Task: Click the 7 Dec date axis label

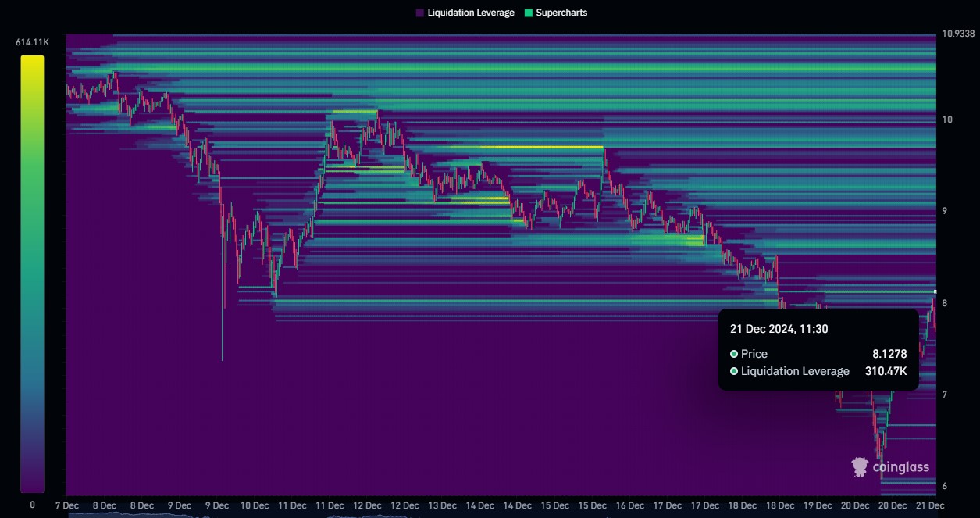Action: click(66, 505)
